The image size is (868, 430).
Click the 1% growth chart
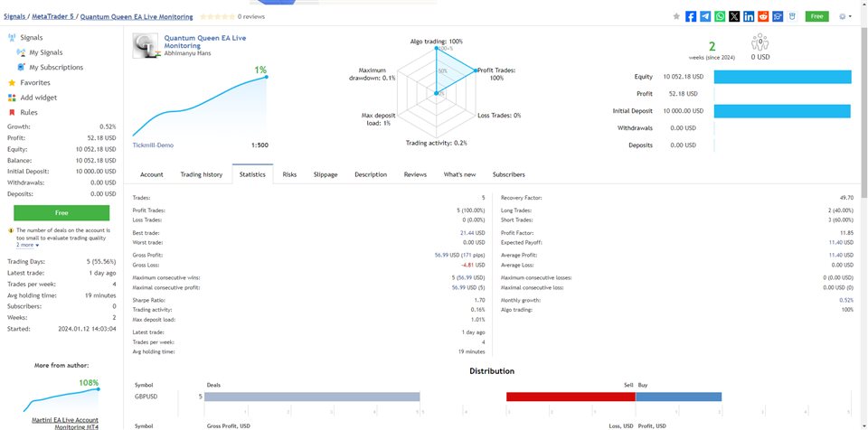(x=201, y=105)
